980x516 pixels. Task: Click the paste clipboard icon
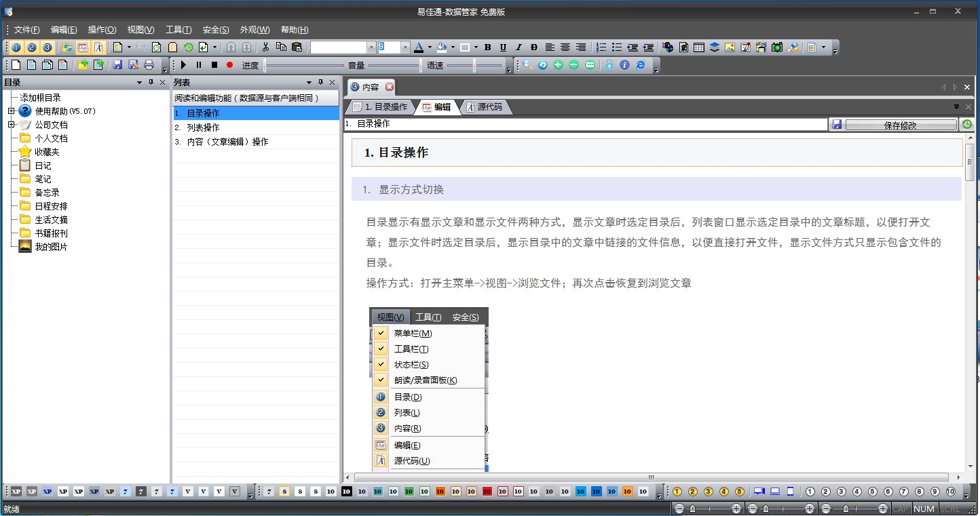pyautogui.click(x=297, y=47)
